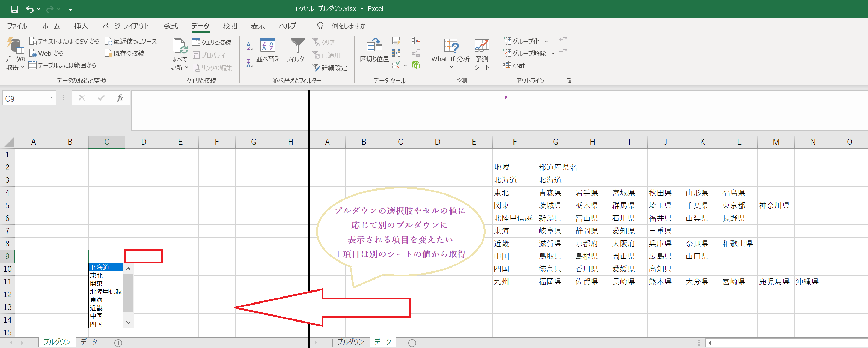Viewport: 868px width, 348px height.
Task: Click the dropdown list scroll-down arrow
Action: point(129,322)
